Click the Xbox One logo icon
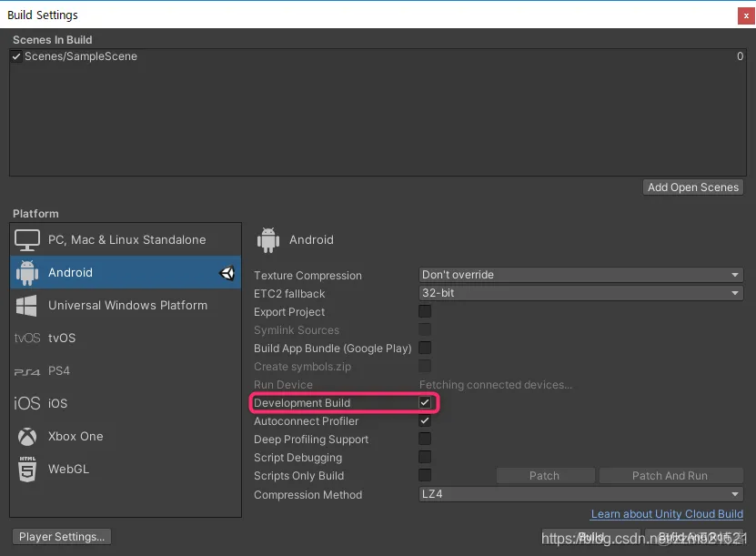756x556 pixels. click(27, 437)
